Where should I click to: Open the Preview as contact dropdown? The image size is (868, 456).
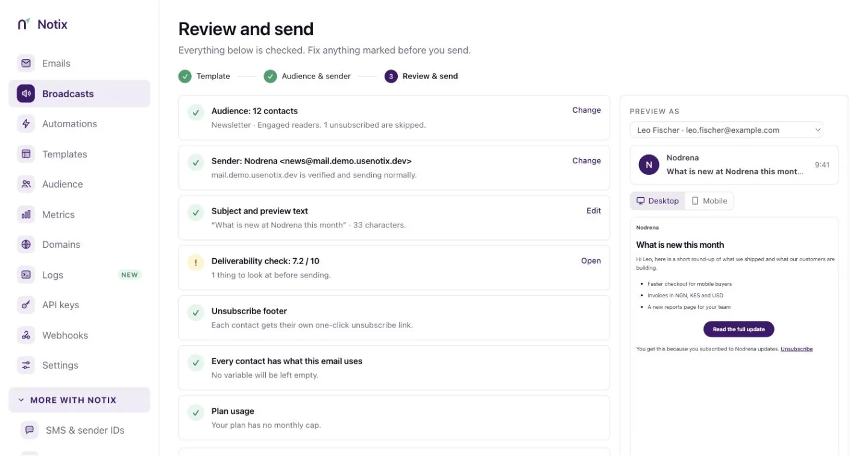pos(726,130)
